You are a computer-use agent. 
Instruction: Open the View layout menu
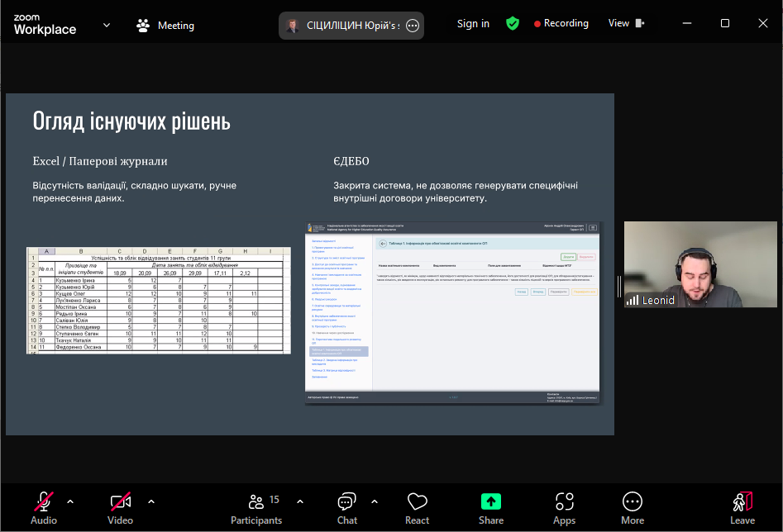point(626,23)
